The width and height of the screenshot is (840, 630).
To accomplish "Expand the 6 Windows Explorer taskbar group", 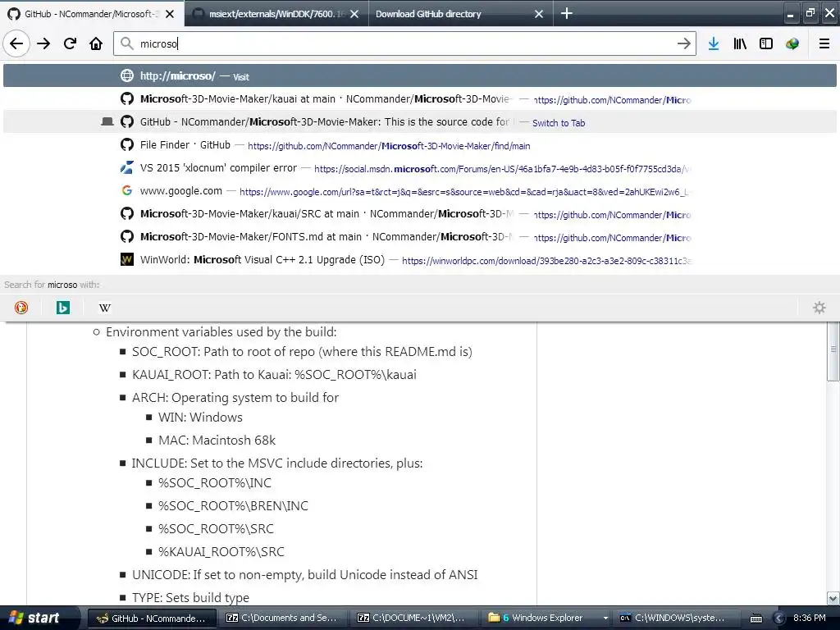I will click(x=547, y=619).
